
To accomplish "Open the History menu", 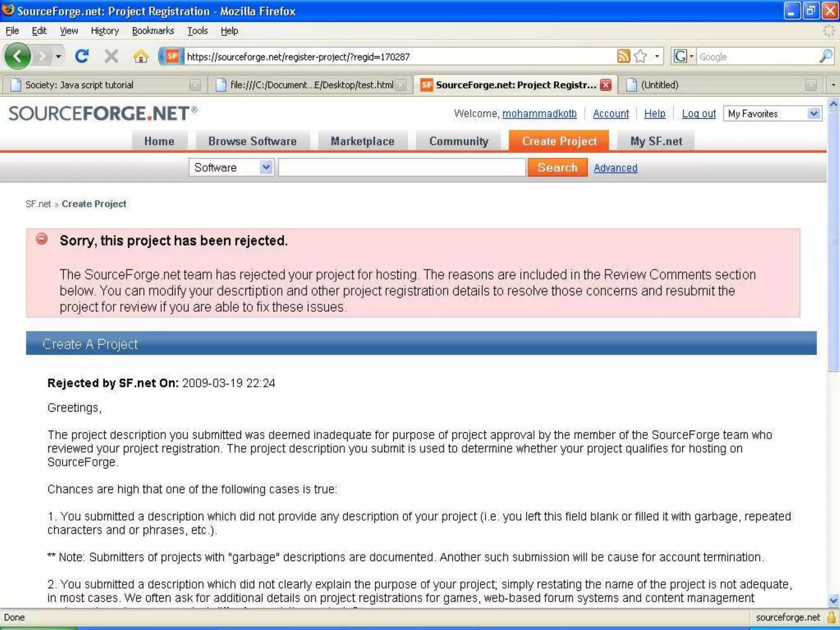I will point(105,31).
